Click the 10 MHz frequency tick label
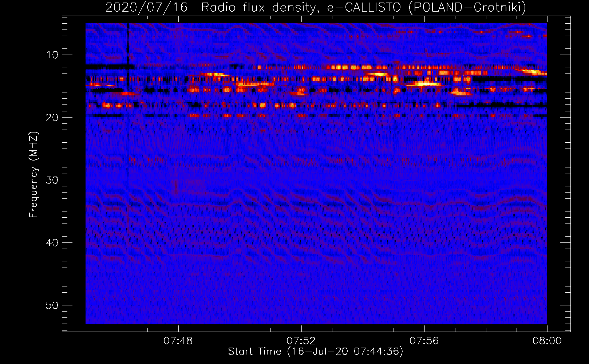 coord(52,55)
